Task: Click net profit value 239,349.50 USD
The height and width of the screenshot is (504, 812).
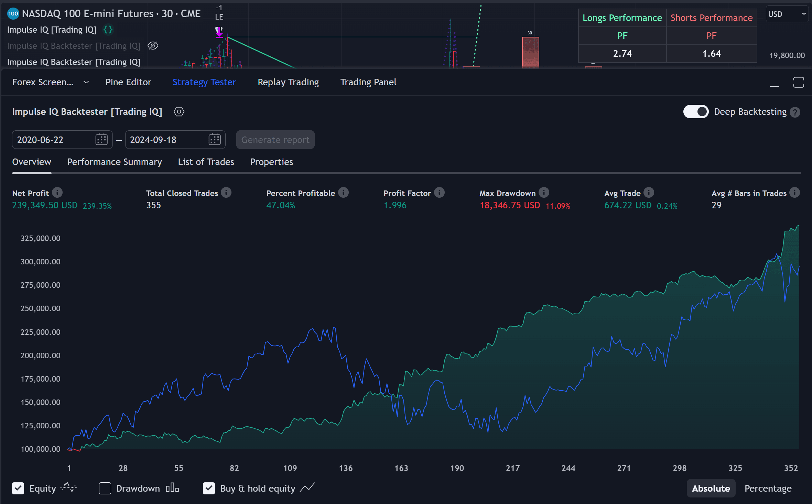Action: point(45,205)
